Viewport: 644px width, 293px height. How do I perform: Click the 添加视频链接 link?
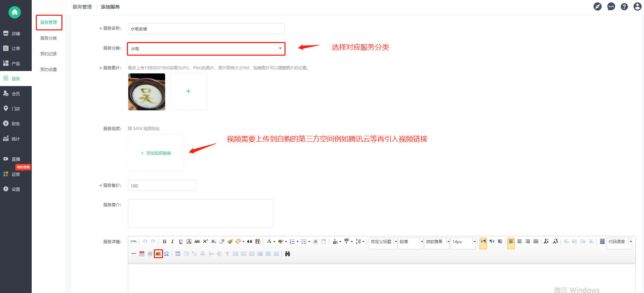pos(156,153)
